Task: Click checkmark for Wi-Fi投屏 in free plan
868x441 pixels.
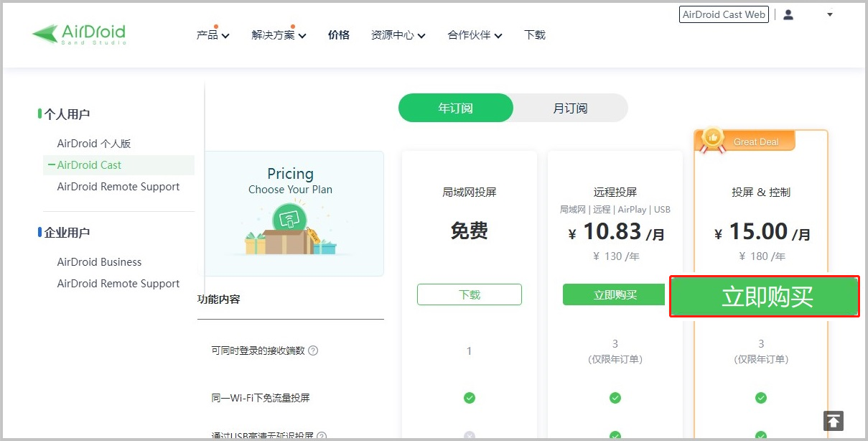Action: (470, 398)
